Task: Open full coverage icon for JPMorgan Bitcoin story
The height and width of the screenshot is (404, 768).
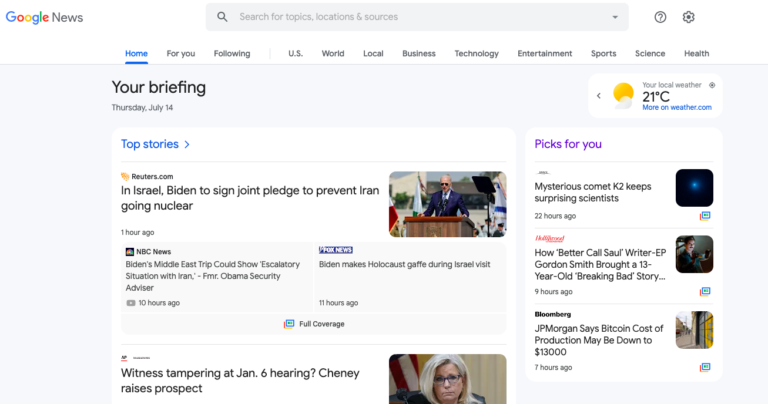Action: tap(705, 367)
